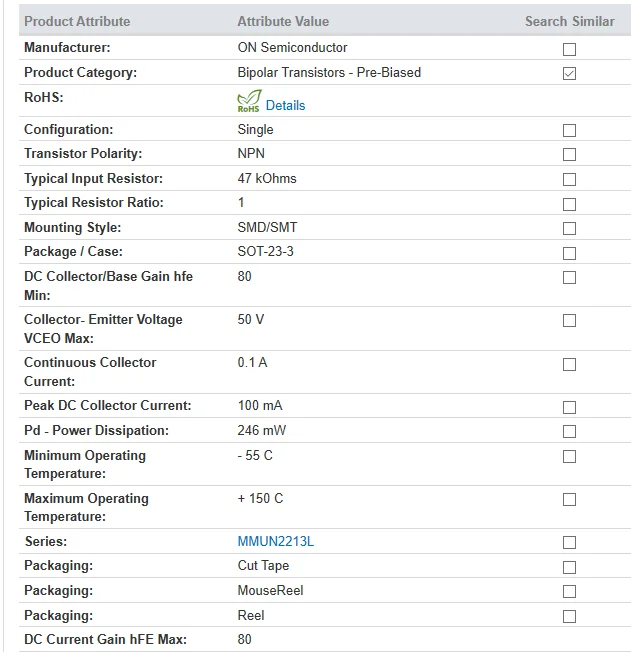Click the DC Current Gain hFE Max label
The height and width of the screenshot is (652, 631).
(105, 639)
